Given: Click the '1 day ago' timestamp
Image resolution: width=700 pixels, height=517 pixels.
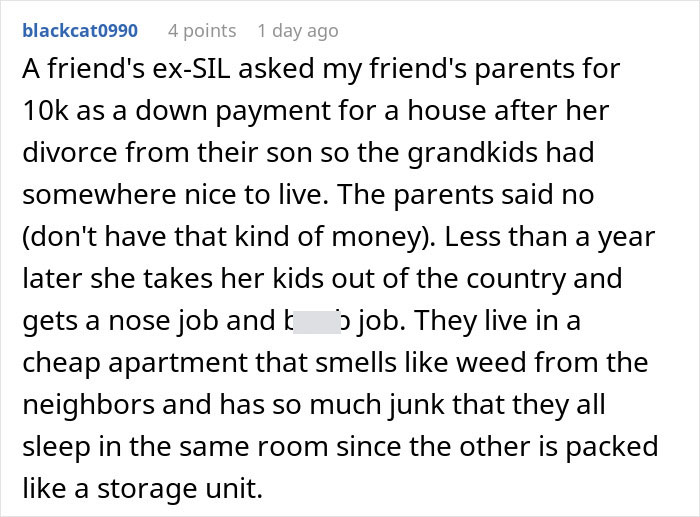Looking at the screenshot, I should click(297, 31).
